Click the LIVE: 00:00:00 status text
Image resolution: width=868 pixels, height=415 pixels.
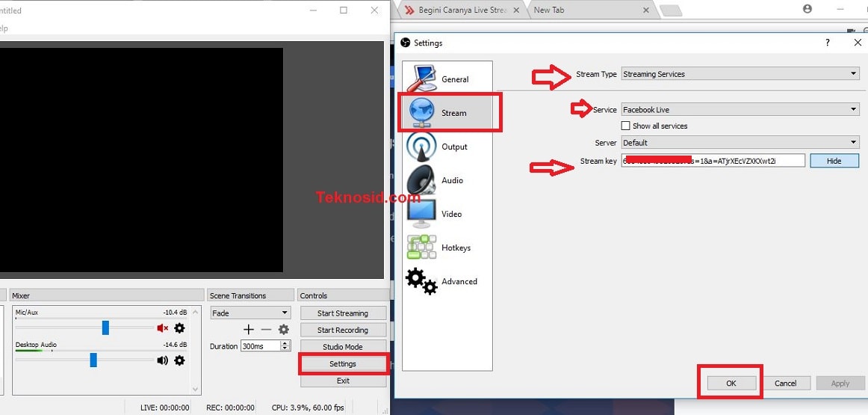pos(164,408)
